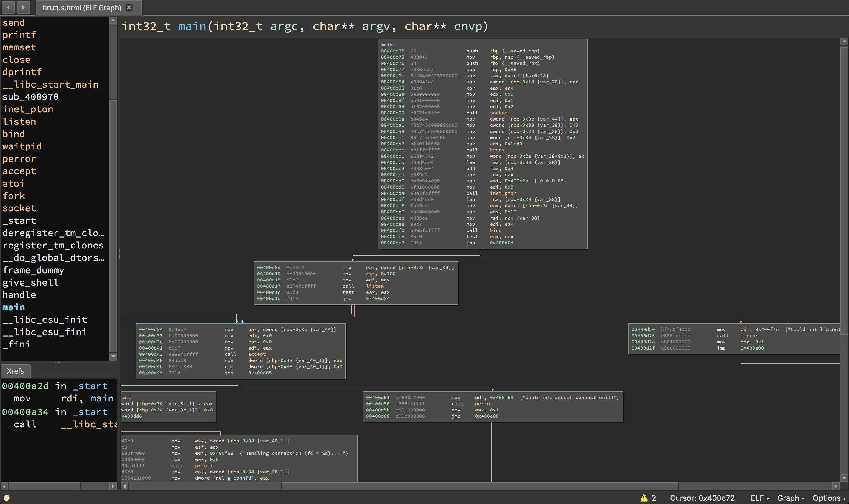Open the ELF view dropdown
This screenshot has height=504, width=849.
760,498
